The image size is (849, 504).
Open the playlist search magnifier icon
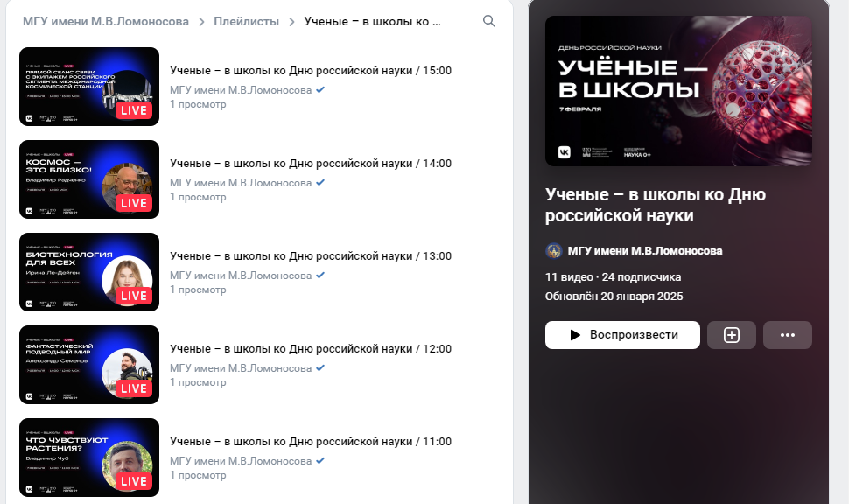click(489, 21)
